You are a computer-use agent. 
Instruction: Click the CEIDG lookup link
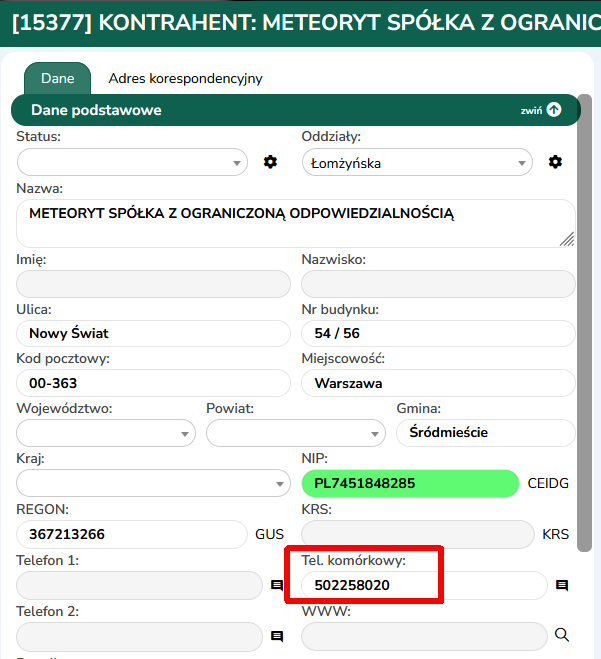548,484
